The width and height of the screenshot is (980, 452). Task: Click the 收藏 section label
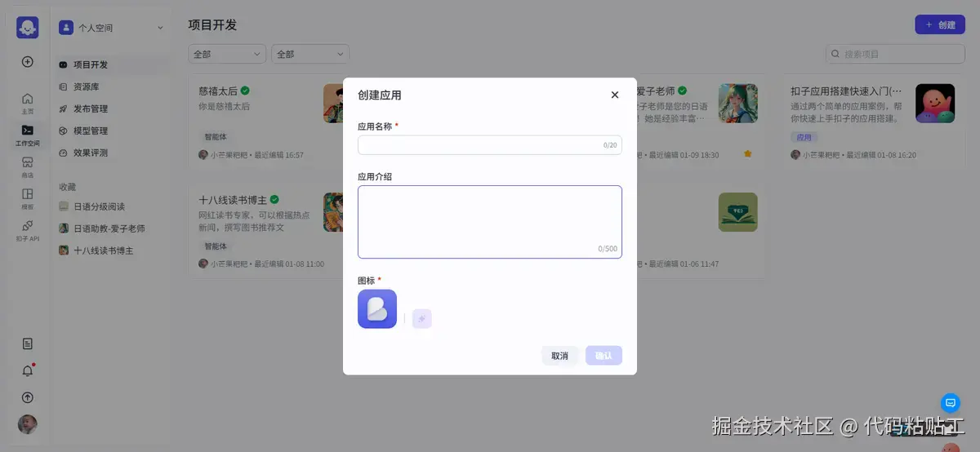(x=68, y=187)
